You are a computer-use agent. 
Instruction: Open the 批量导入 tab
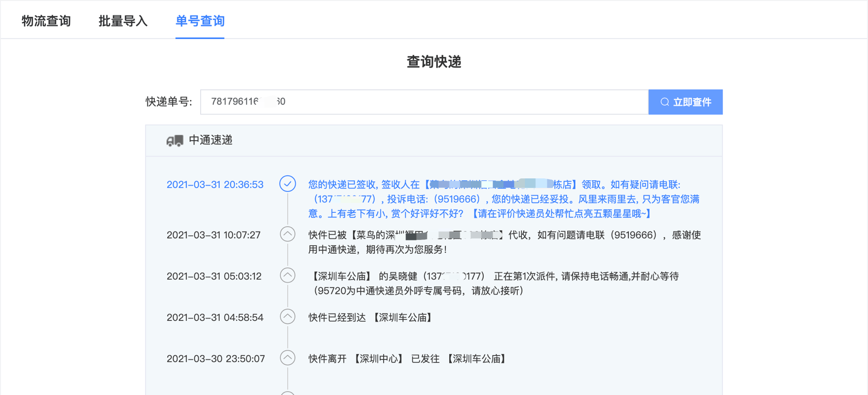pos(123,21)
